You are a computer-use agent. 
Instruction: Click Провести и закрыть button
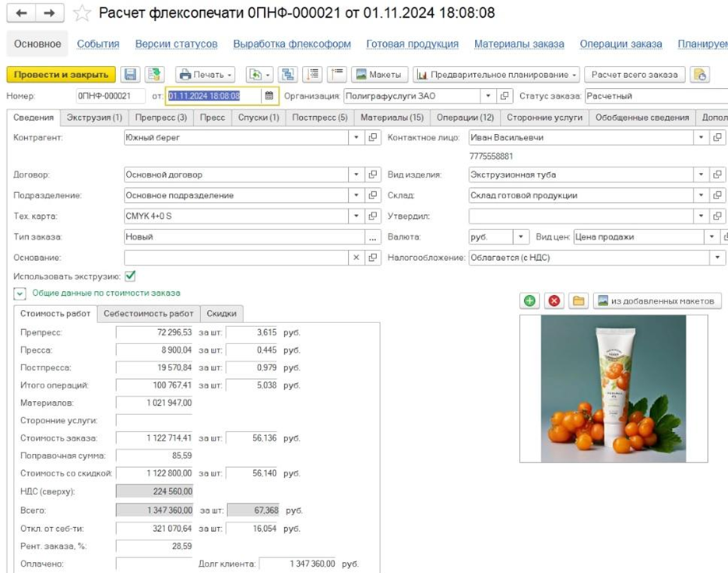pos(62,75)
